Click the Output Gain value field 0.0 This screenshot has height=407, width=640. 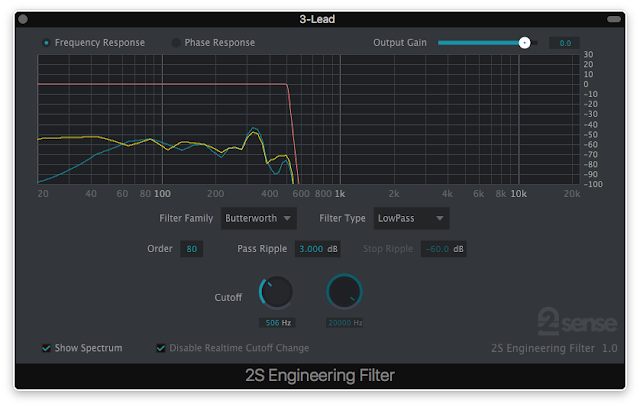(x=564, y=43)
